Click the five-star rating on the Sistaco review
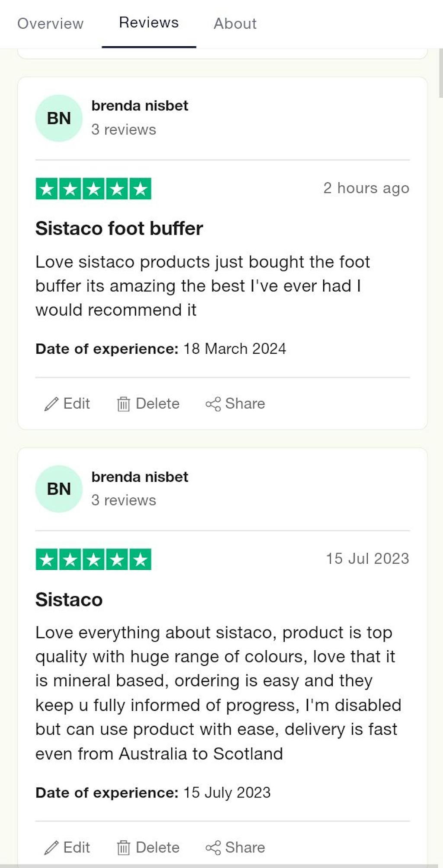 coord(93,559)
